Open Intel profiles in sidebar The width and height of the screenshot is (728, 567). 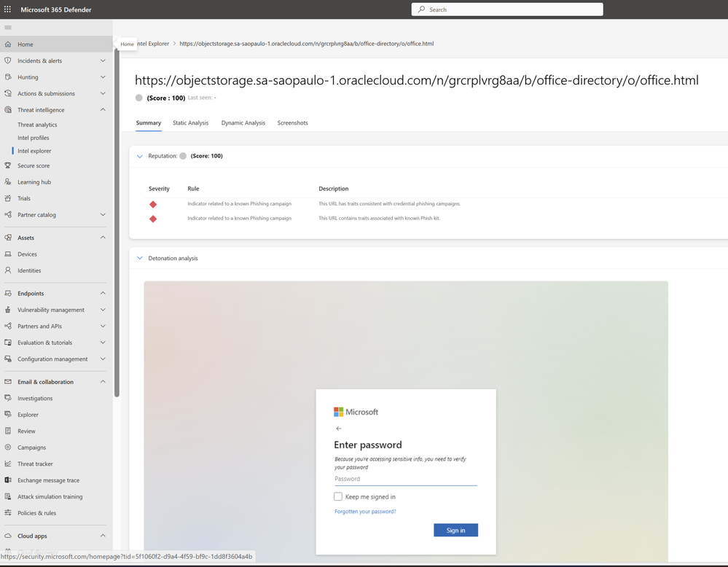(33, 138)
